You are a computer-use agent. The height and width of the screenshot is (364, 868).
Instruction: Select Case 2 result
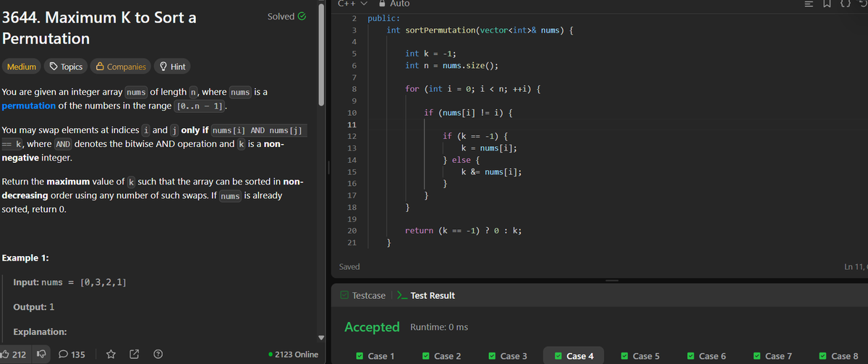click(x=442, y=355)
